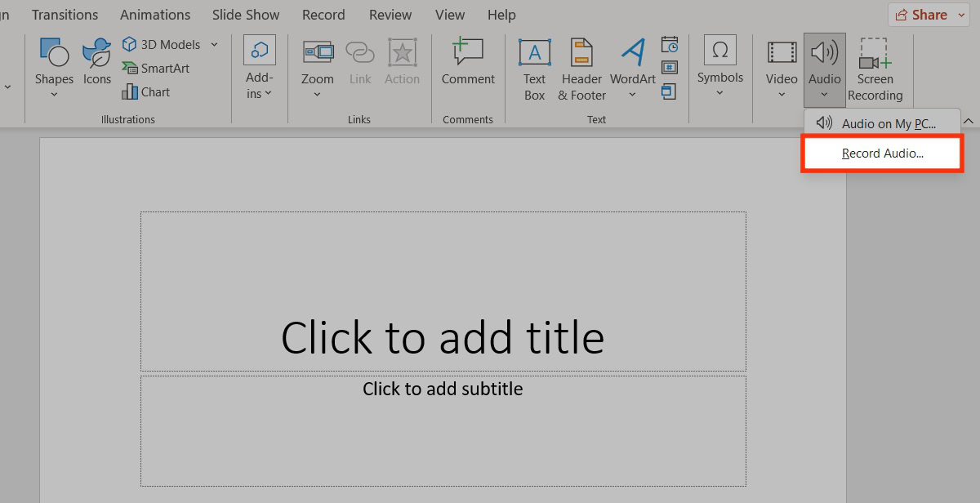This screenshot has width=980, height=503.
Task: Insert a SmartArt graphic
Action: pos(157,69)
